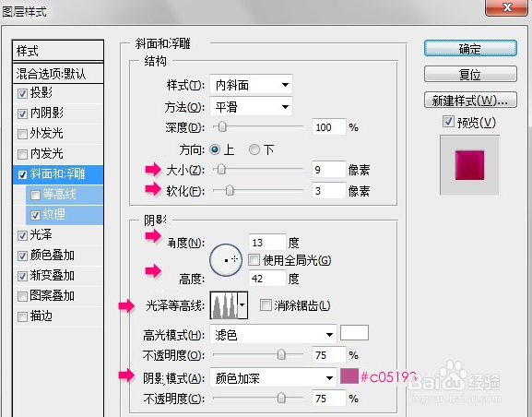This screenshot has width=532, height=417.
Task: Close the layer style dialog
Action: (507, 6)
